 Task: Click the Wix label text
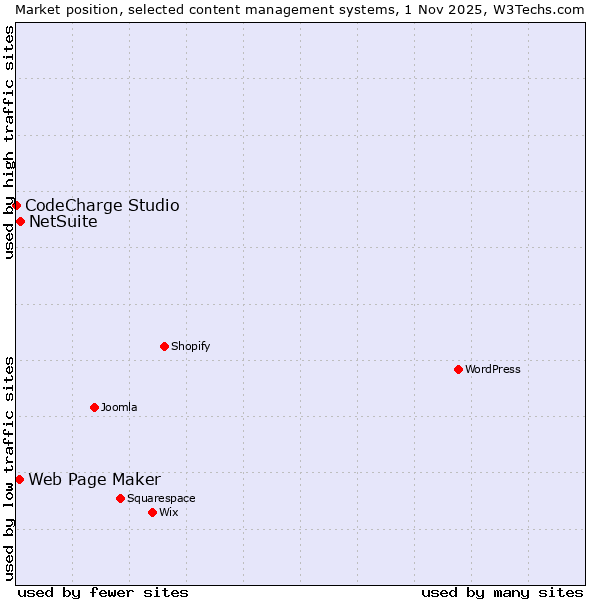(168, 512)
